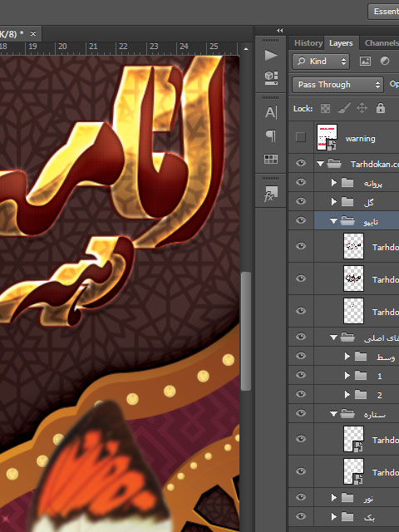The image size is (399, 532).
Task: Show the hidden warning layer
Action: [301, 137]
